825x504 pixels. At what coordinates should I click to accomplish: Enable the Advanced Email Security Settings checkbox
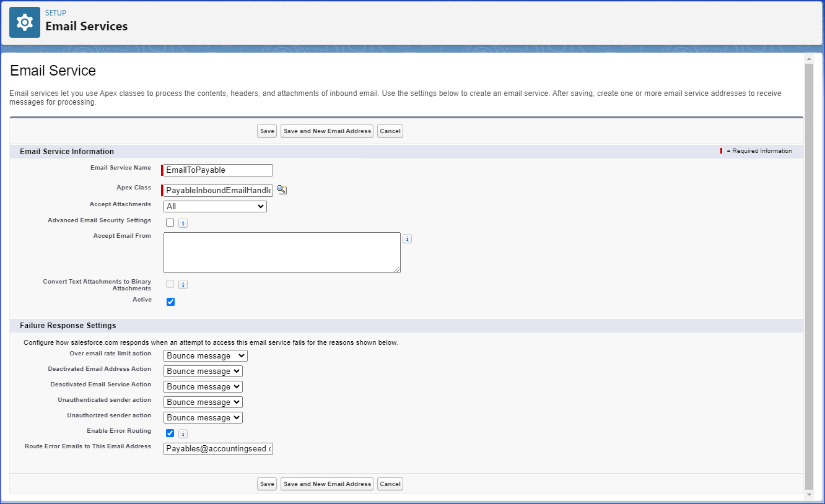coord(170,223)
